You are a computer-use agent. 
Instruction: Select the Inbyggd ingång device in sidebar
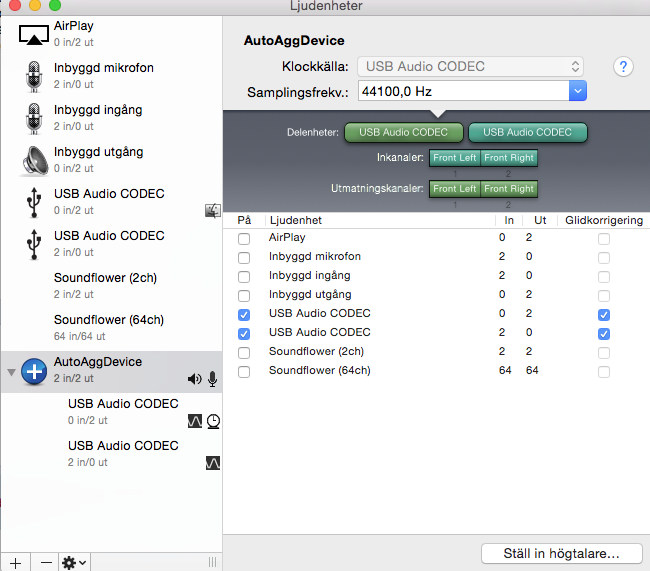click(108, 117)
